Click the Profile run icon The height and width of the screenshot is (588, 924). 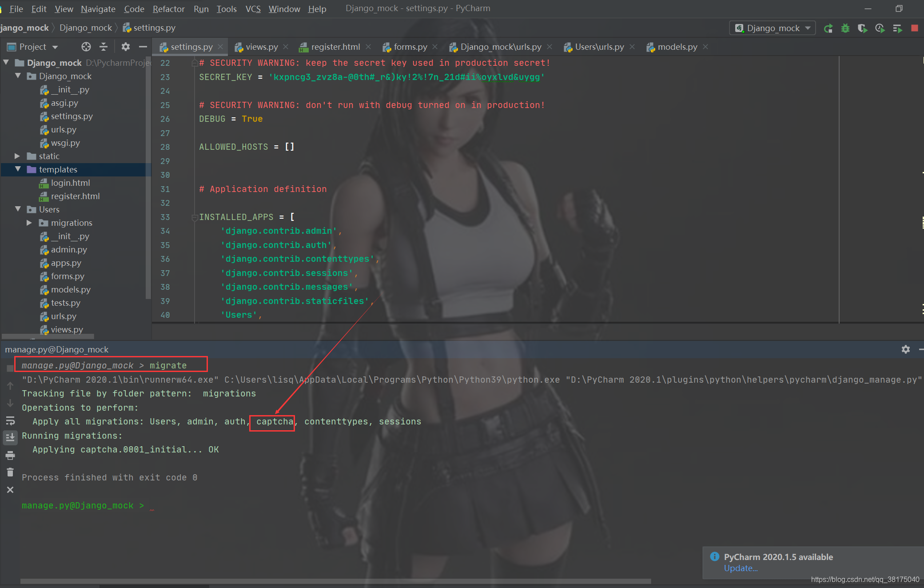(x=880, y=28)
